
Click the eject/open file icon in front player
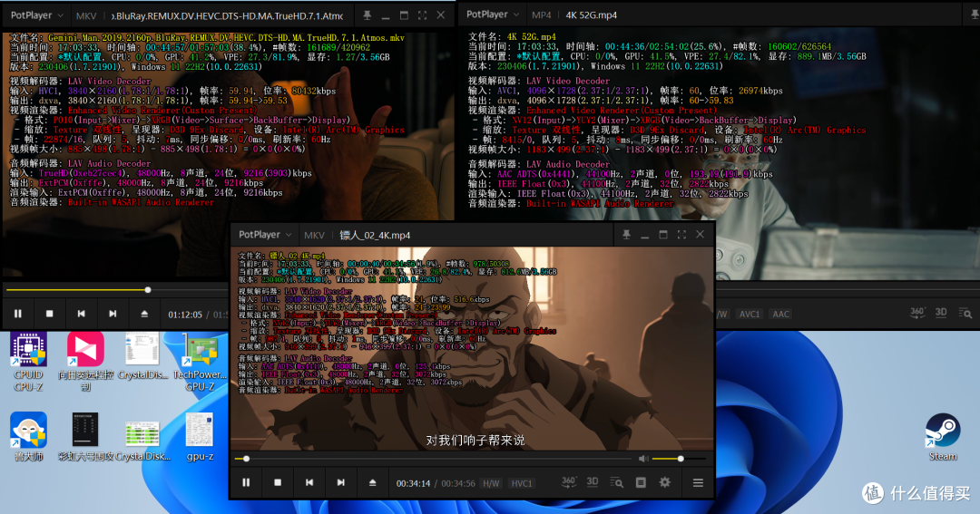tap(373, 483)
